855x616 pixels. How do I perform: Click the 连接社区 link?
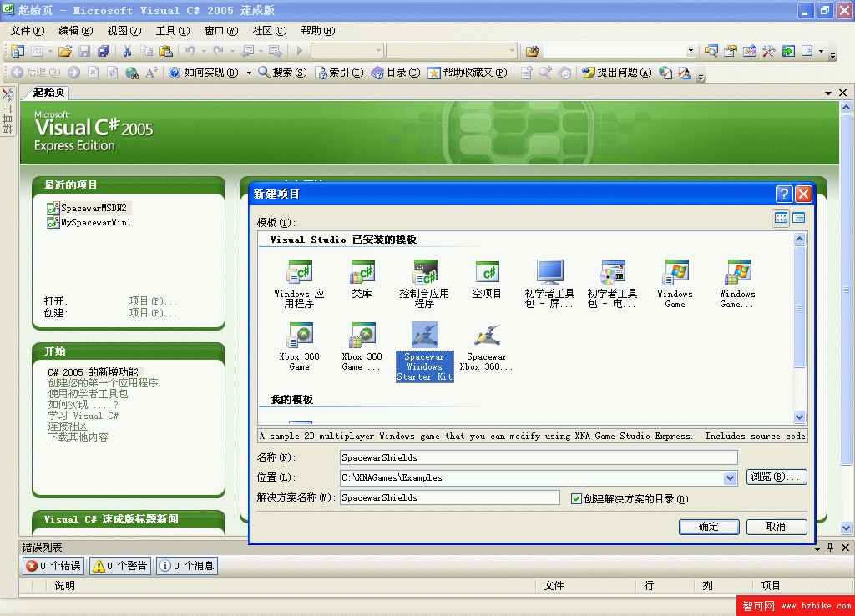[68, 427]
